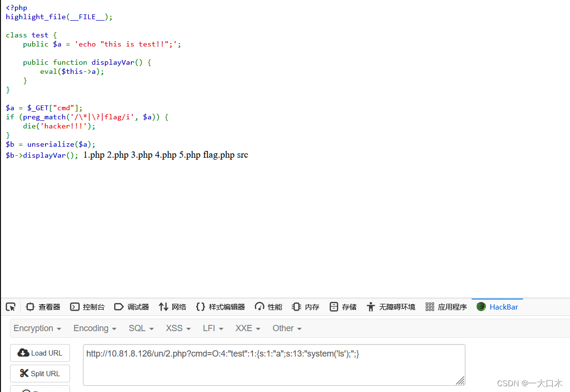Click the 控制台 console icon
The image size is (570, 392).
point(74,307)
